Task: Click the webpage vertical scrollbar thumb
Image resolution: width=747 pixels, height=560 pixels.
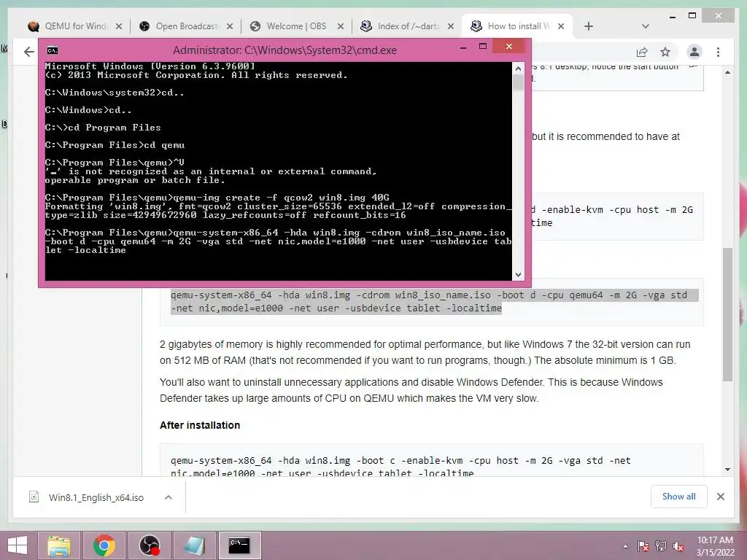Action: coord(727,314)
